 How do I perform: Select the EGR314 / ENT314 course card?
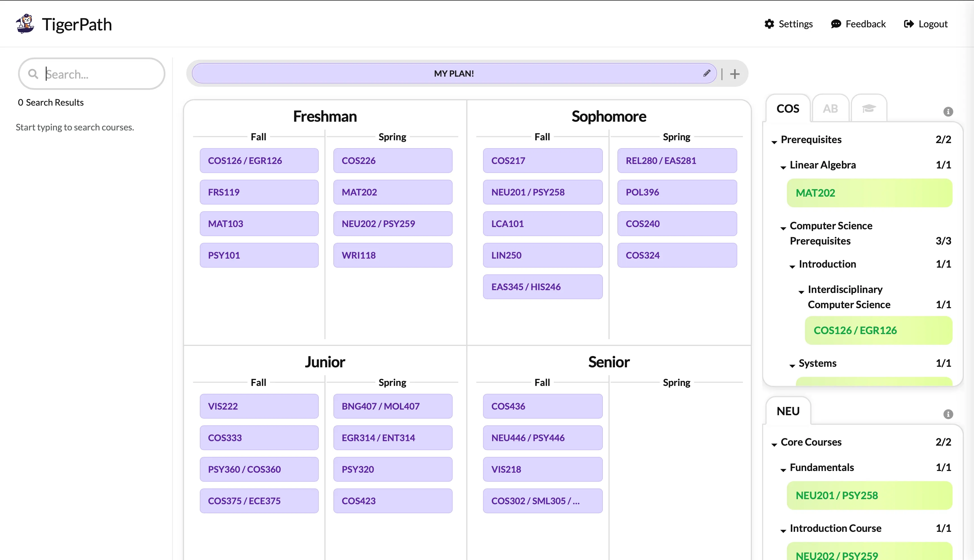393,438
